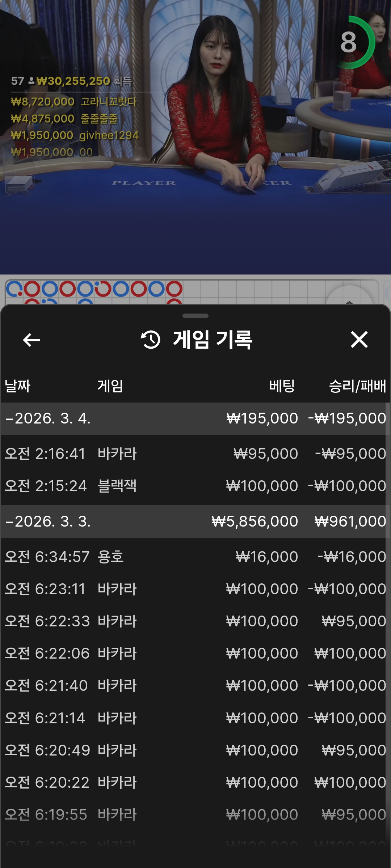This screenshot has height=868, width=391.
Task: Tap the 오전 6:21:40 바카라 row
Action: [195, 685]
